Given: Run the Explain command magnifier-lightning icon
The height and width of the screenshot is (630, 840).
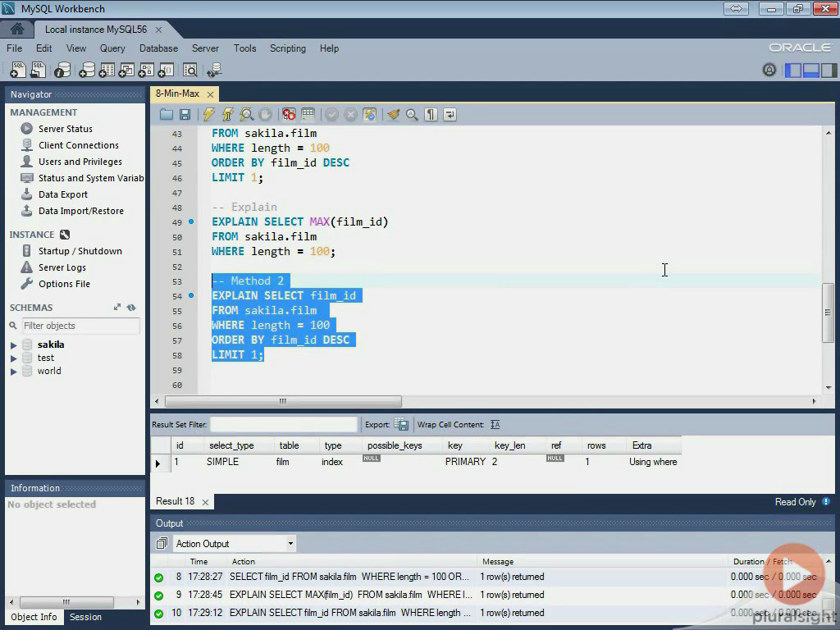Looking at the screenshot, I should coord(246,114).
